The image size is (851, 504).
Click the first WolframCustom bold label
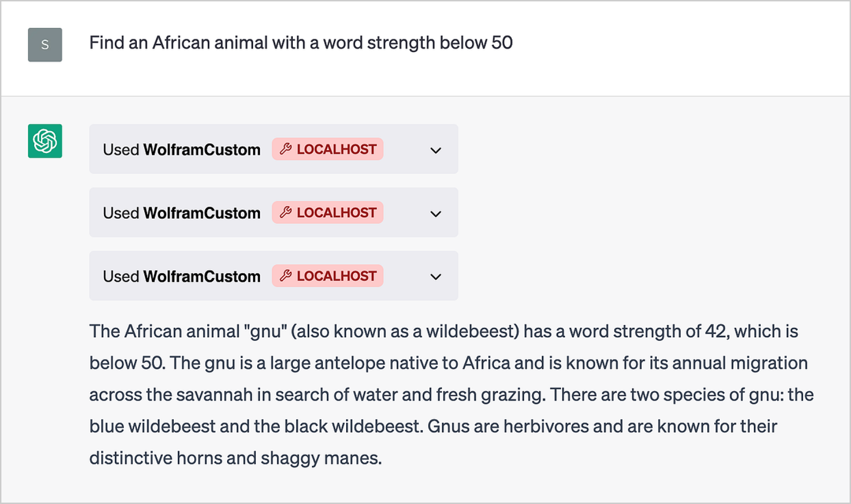tap(202, 149)
